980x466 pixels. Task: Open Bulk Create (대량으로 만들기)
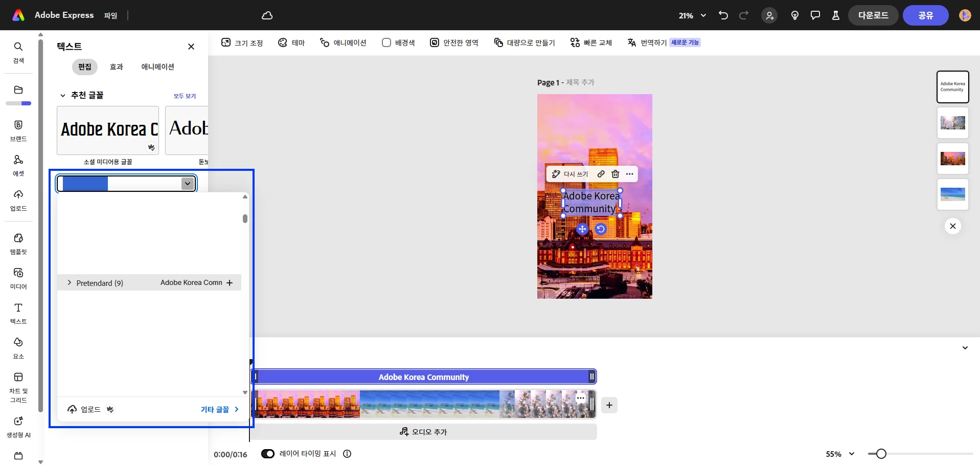pyautogui.click(x=525, y=42)
